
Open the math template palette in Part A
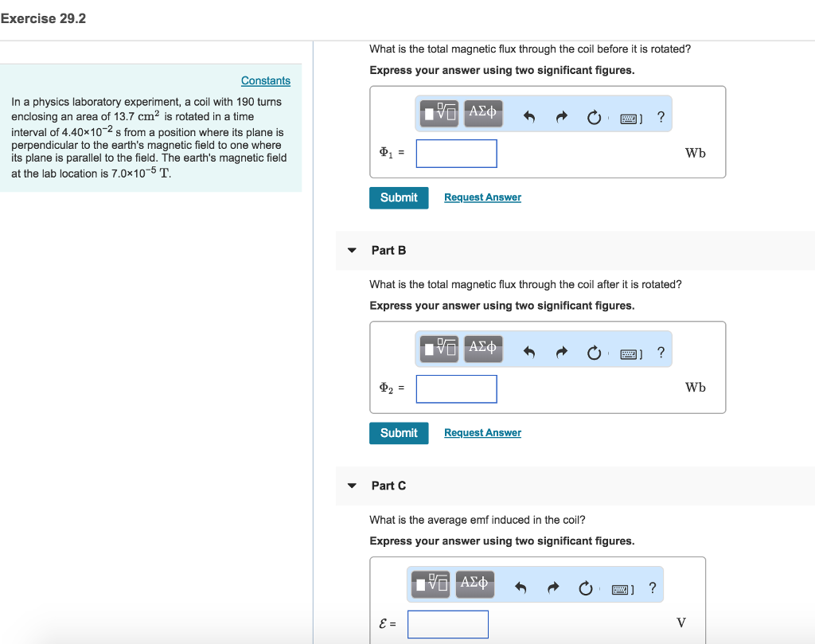[439, 113]
